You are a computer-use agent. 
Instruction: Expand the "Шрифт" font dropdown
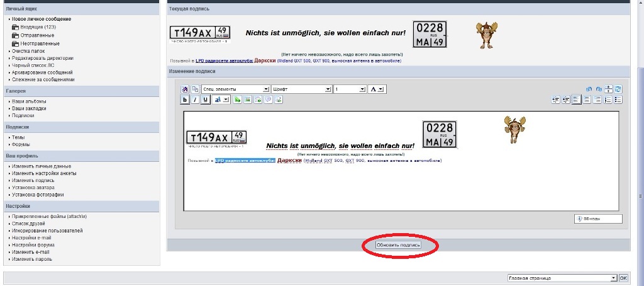click(328, 89)
